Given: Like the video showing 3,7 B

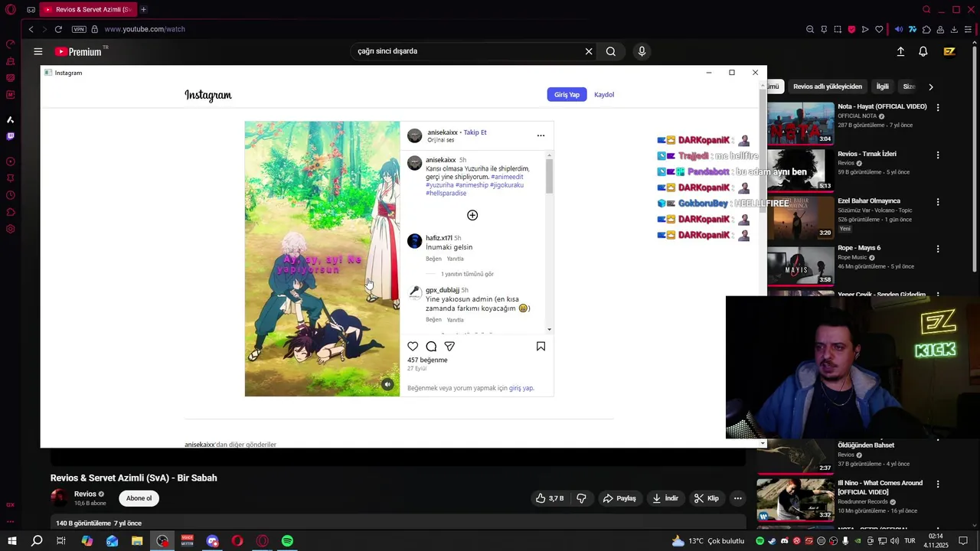Looking at the screenshot, I should [x=550, y=498].
